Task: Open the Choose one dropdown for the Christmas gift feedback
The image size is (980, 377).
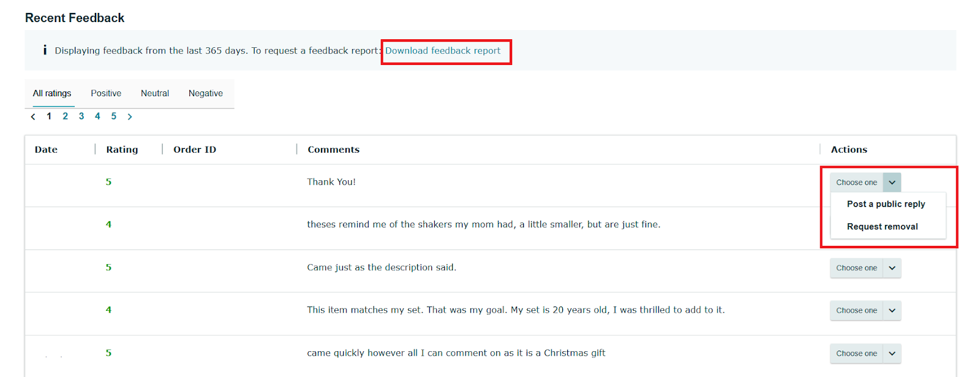Action: coord(865,353)
